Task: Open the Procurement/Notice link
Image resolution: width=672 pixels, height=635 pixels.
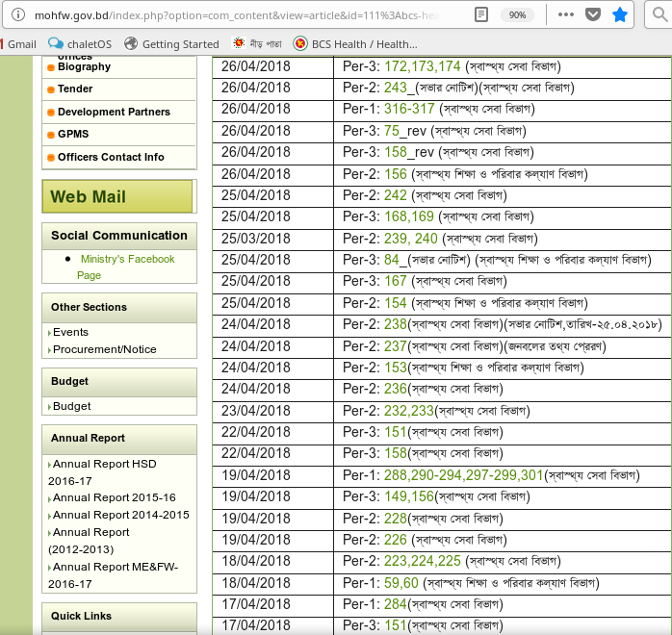Action: click(x=104, y=349)
